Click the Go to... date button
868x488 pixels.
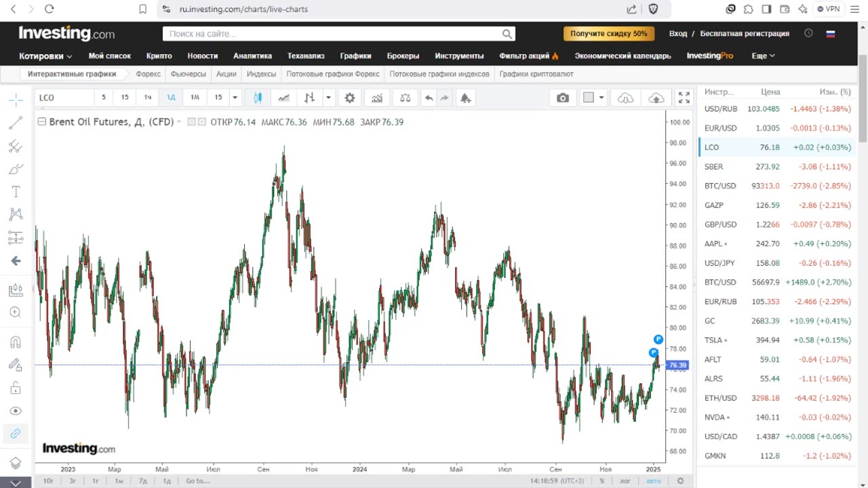coord(197,481)
